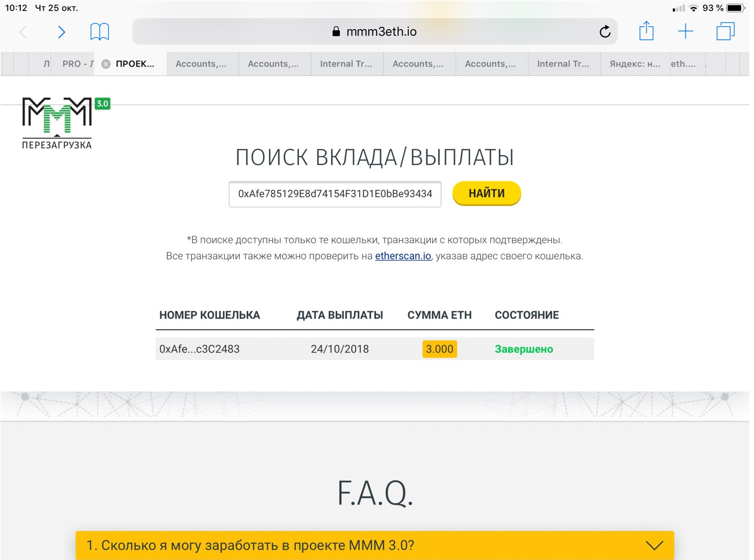
Task: Open the Internal Tr... tab beside Яндекс
Action: (563, 64)
